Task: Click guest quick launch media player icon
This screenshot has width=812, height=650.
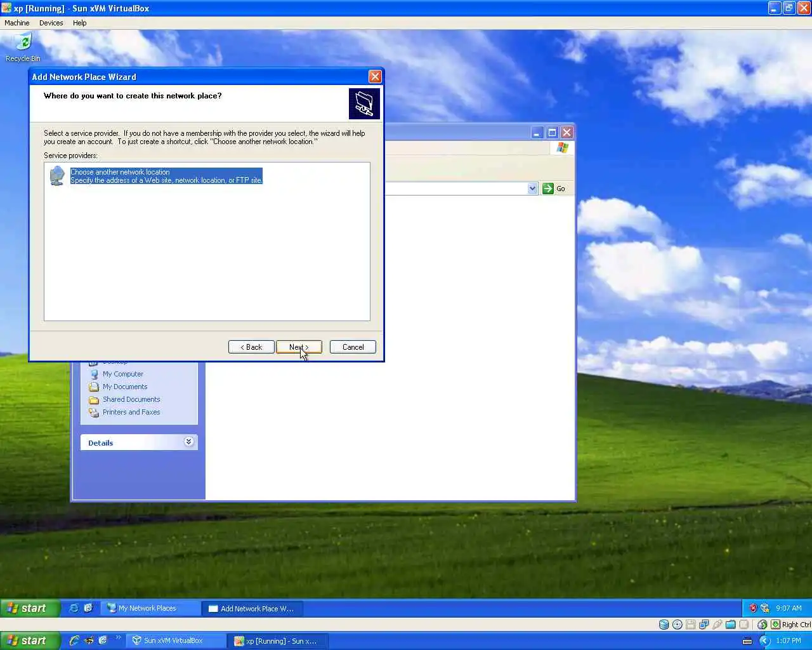Action: pos(88,608)
